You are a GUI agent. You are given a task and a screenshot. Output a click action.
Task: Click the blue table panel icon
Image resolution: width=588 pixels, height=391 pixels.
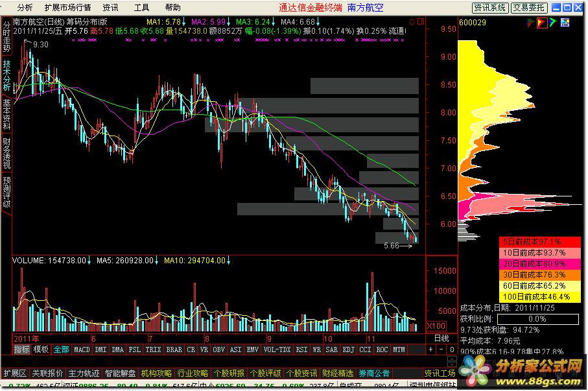(565, 23)
